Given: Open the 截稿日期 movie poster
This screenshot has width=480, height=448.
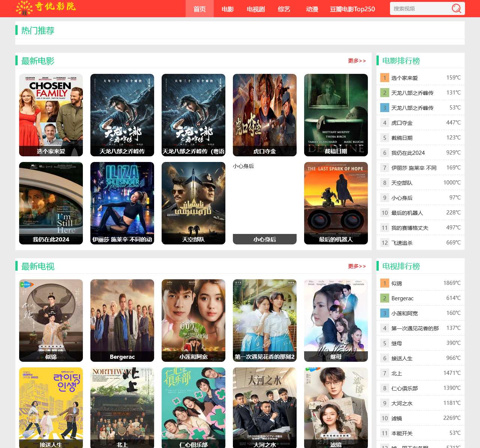Looking at the screenshot, I should click(x=336, y=115).
